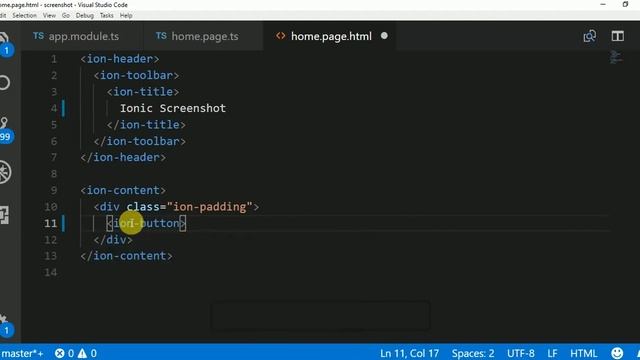Open the Search view in activity bar
The height and width of the screenshot is (360, 640).
pos(4,83)
